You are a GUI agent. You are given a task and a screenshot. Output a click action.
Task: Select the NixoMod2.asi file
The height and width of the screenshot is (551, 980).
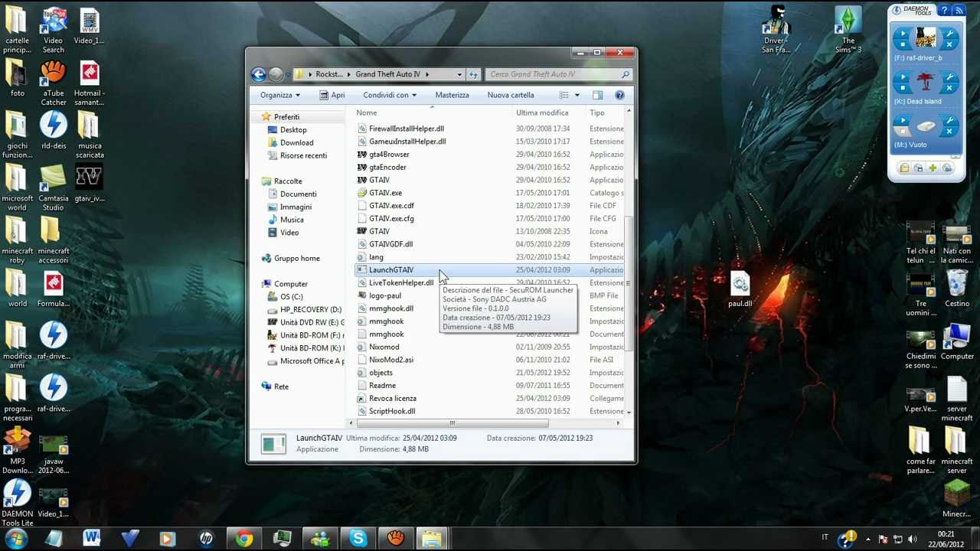click(391, 360)
